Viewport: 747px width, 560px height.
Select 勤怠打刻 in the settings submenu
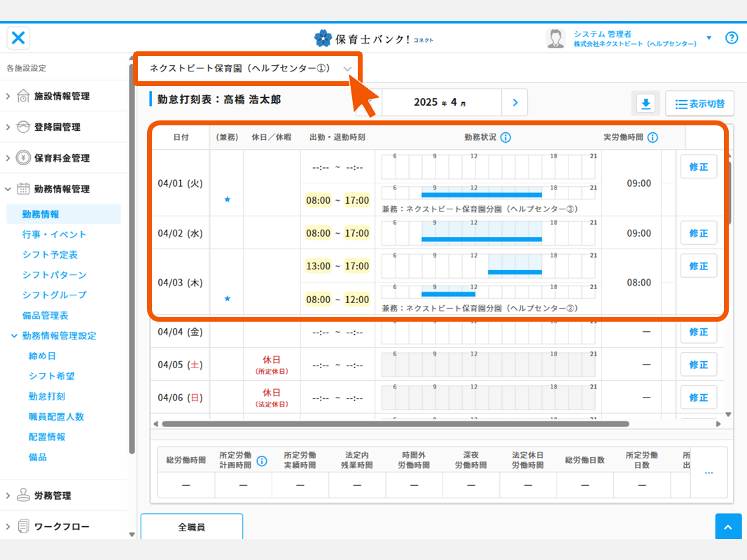coord(47,396)
